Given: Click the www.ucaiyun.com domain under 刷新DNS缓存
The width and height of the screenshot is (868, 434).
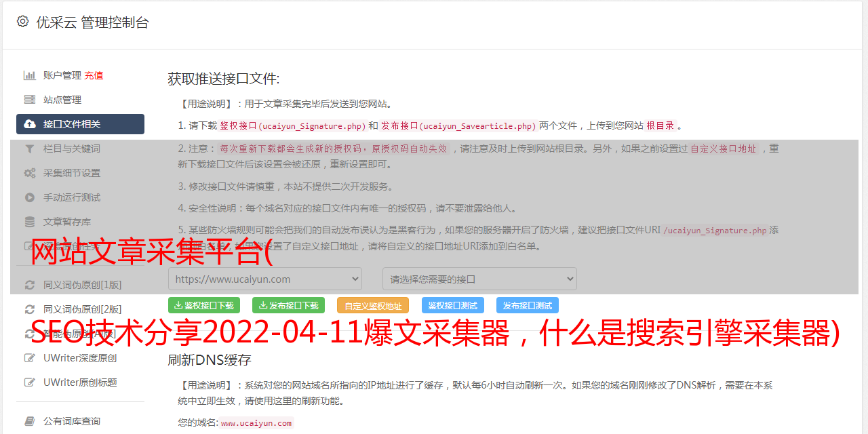Looking at the screenshot, I should 256,422.
